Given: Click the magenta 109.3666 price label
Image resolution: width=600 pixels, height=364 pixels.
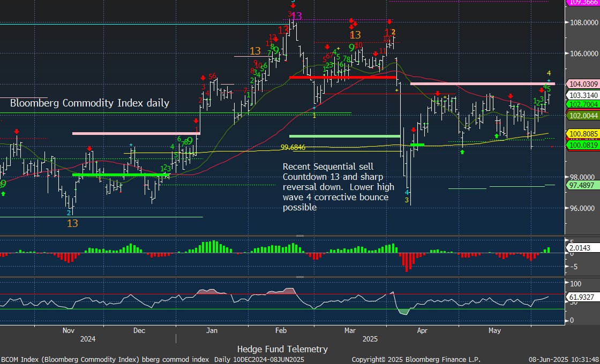Looking at the screenshot, I should [584, 2].
